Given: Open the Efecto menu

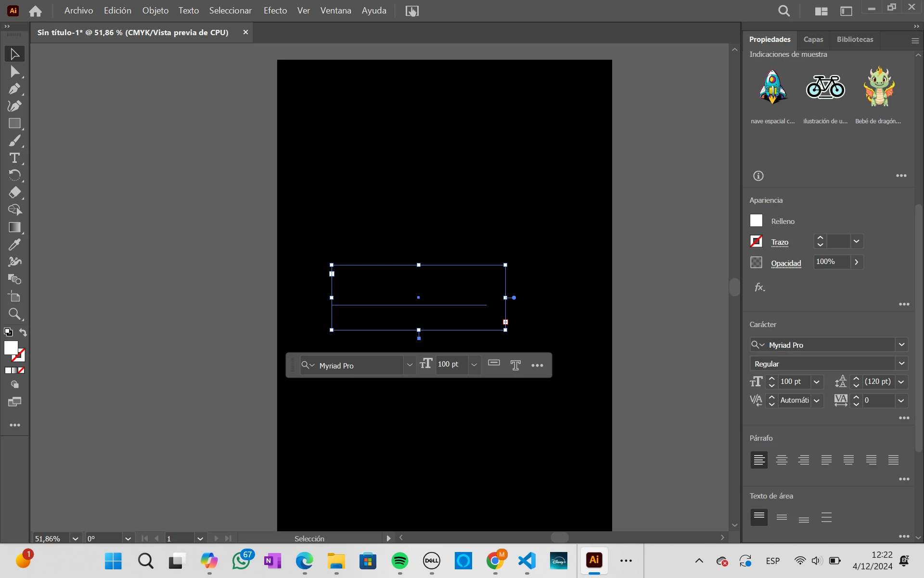Looking at the screenshot, I should click(x=275, y=11).
